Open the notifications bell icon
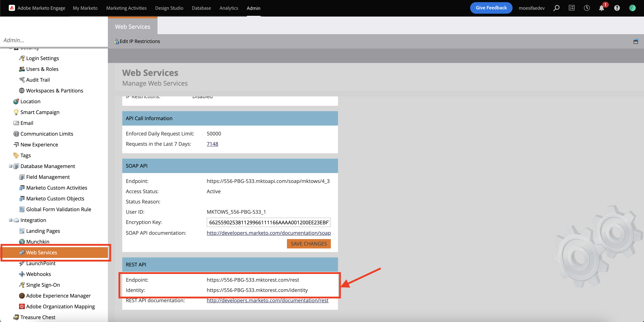Screen dimensions: 644x322 [602, 8]
